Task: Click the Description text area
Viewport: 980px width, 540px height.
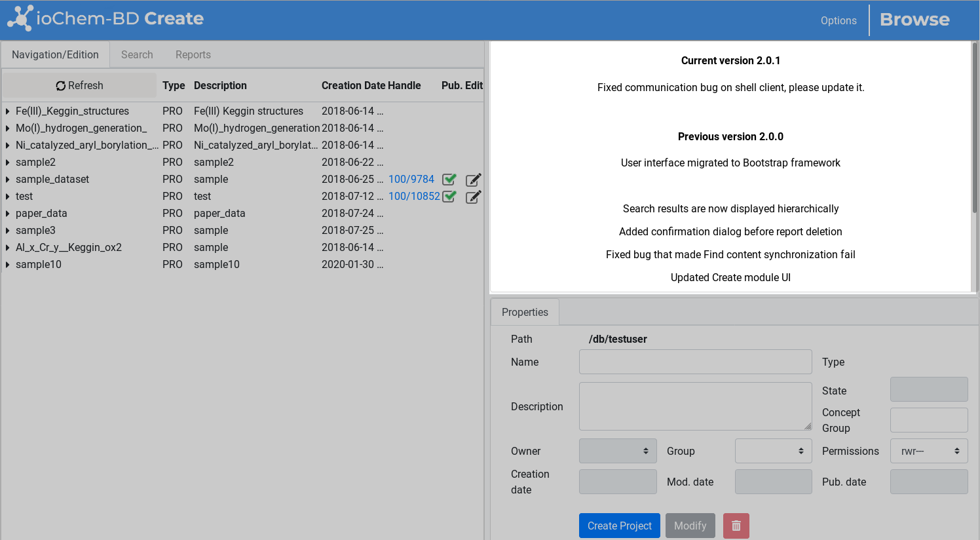Action: [696, 406]
